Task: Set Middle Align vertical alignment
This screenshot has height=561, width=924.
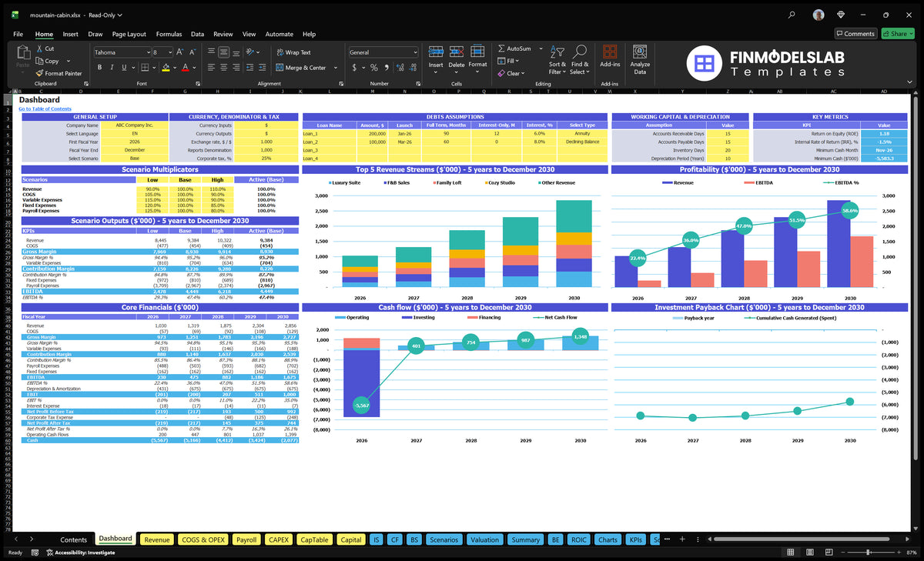Action: [223, 52]
